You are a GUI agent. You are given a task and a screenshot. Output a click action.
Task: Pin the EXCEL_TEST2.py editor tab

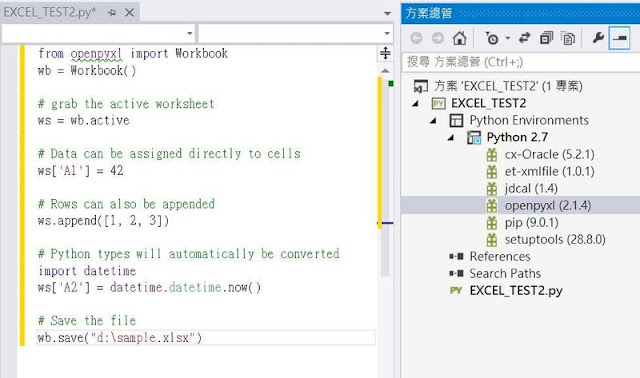[111, 13]
